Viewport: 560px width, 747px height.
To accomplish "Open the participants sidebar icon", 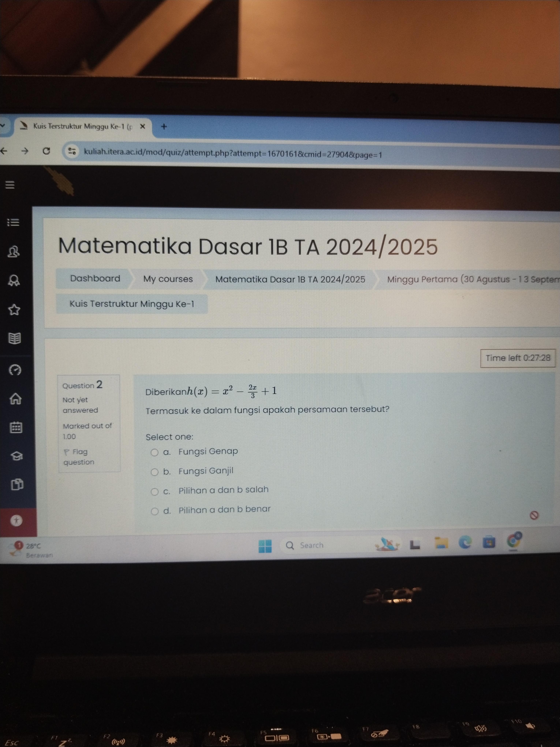I will (x=14, y=252).
